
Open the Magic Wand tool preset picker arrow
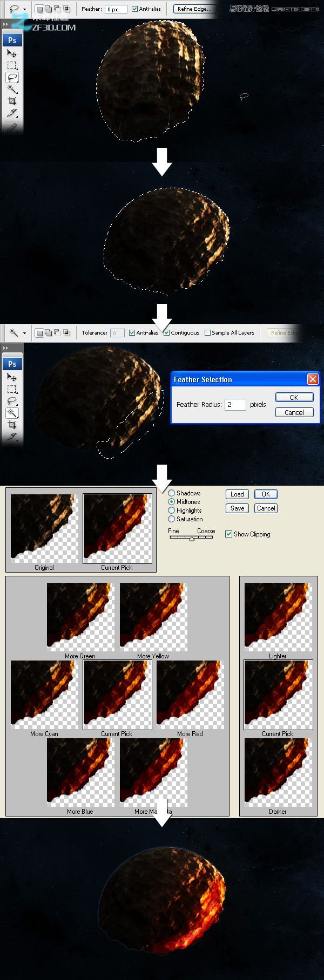click(25, 333)
